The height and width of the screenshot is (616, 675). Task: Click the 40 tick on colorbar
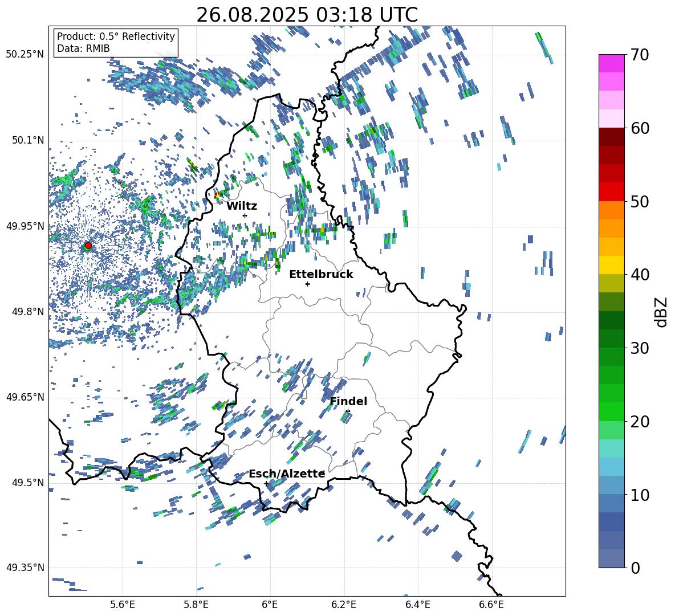click(639, 275)
